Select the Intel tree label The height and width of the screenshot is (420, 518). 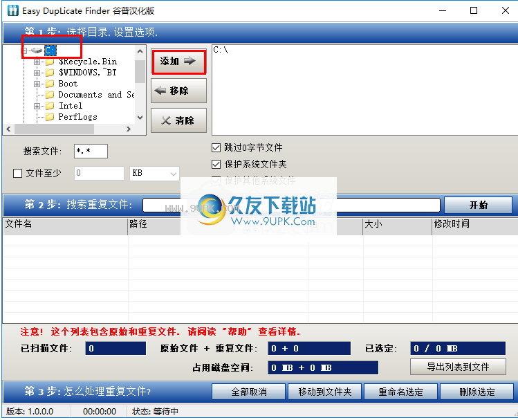point(71,106)
